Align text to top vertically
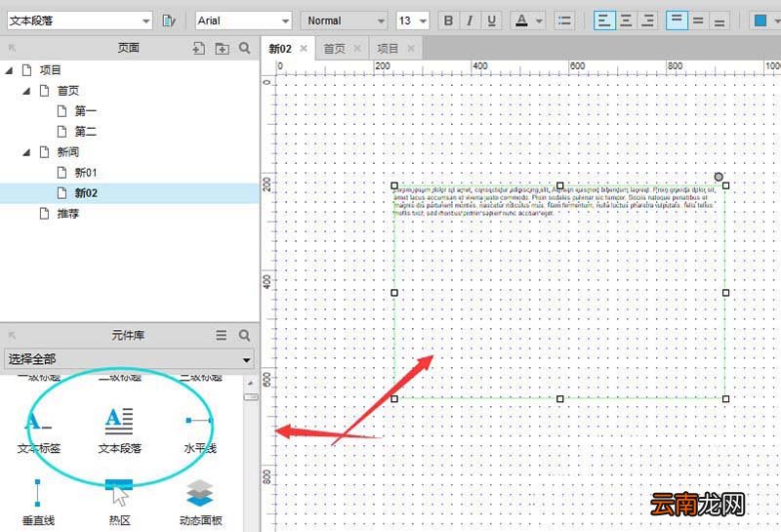This screenshot has height=532, width=781. click(677, 20)
